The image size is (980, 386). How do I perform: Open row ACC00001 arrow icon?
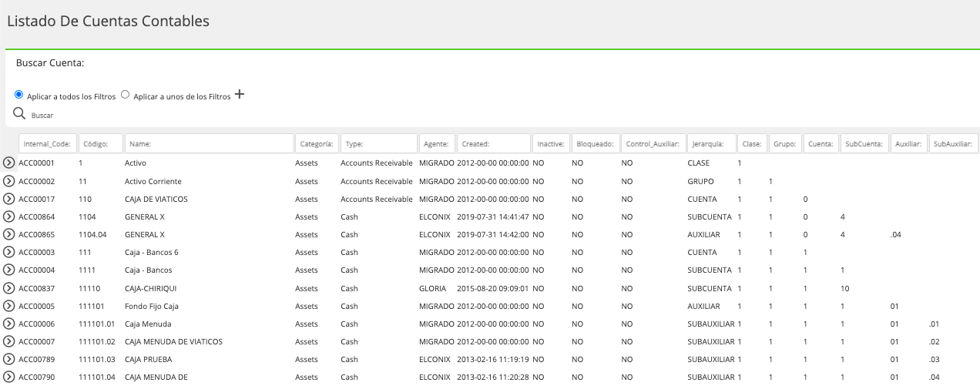[9, 163]
